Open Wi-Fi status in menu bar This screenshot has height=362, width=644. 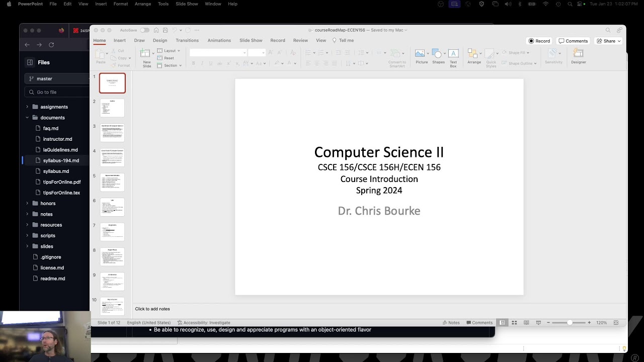545,4
